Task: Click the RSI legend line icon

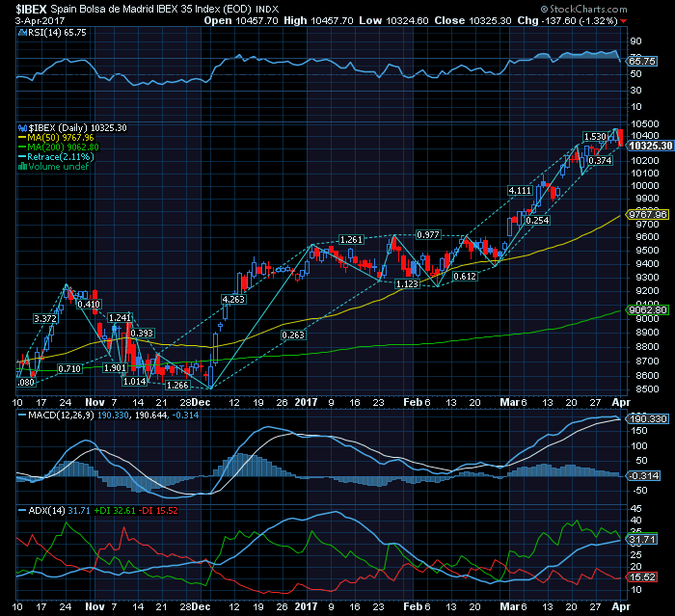Action: 23,33
